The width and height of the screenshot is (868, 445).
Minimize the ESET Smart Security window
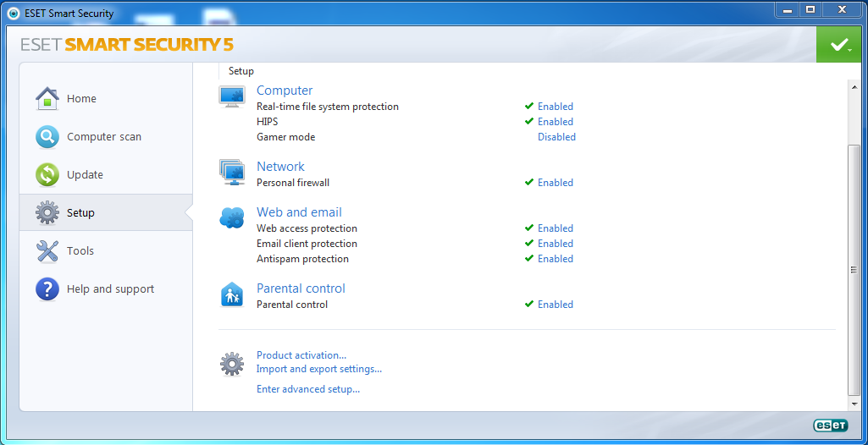[x=788, y=10]
